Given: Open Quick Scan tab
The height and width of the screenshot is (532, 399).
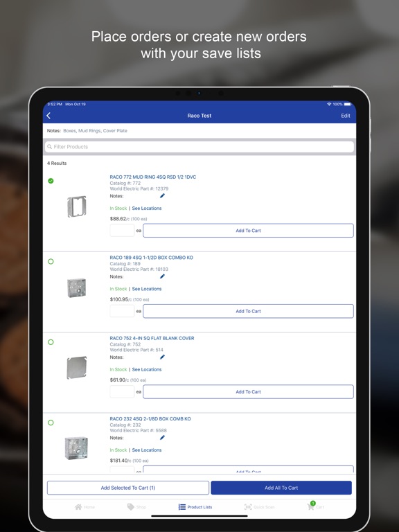Looking at the screenshot, I should pos(259,507).
